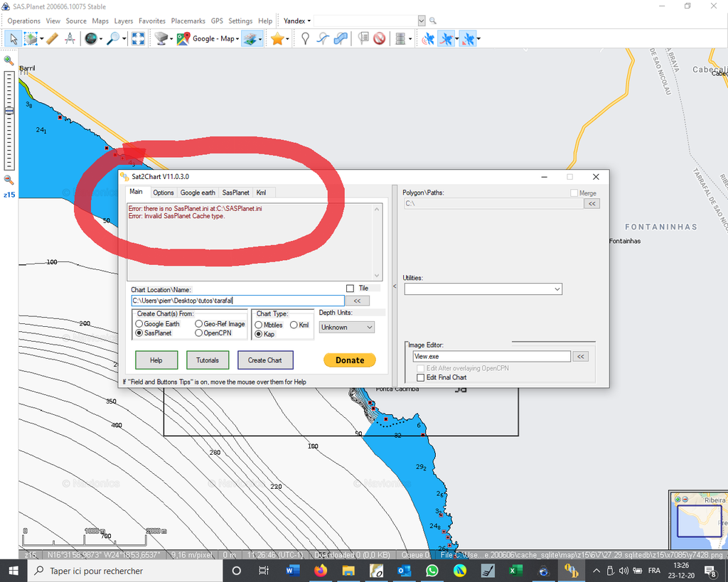Open Firefox from the taskbar
The height and width of the screenshot is (582, 728).
pyautogui.click(x=321, y=571)
